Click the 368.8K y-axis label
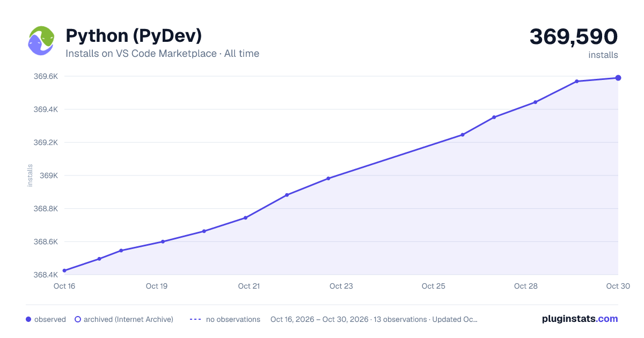644x338 pixels. tap(46, 209)
